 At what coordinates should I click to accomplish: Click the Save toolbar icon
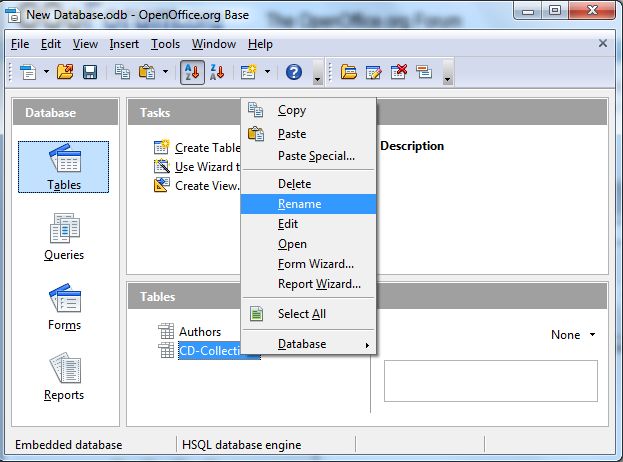(90, 72)
